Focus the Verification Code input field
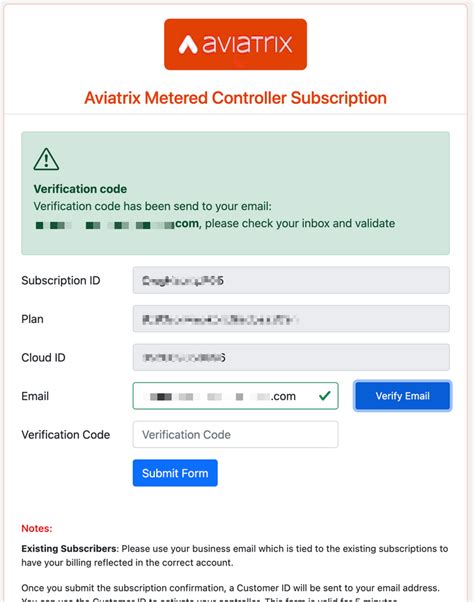The height and width of the screenshot is (602, 474). 235,435
